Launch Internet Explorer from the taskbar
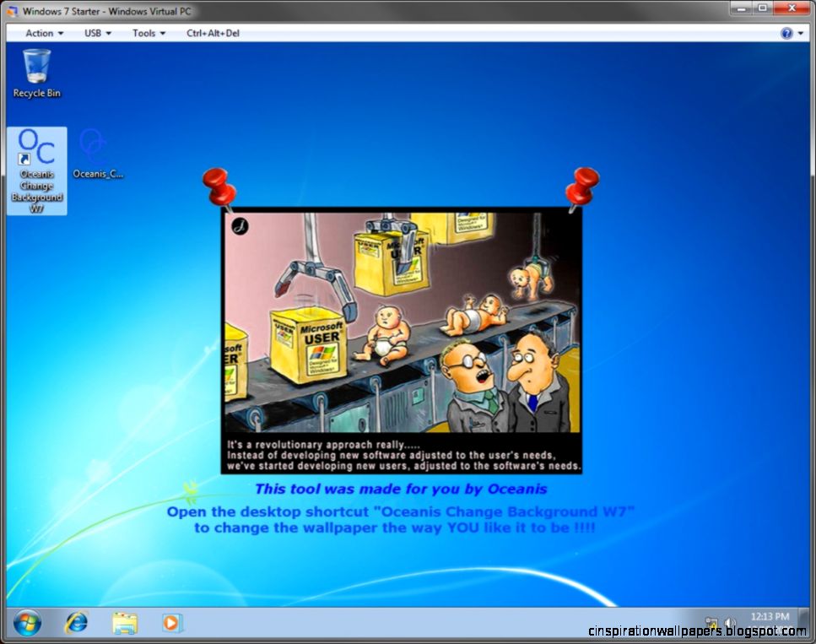 [x=77, y=622]
